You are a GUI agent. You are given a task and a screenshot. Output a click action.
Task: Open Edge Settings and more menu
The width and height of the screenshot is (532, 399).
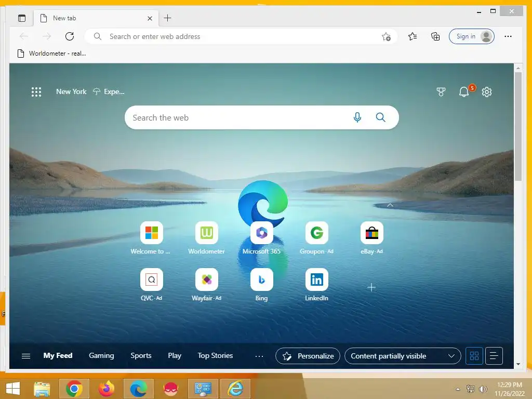pos(508,36)
